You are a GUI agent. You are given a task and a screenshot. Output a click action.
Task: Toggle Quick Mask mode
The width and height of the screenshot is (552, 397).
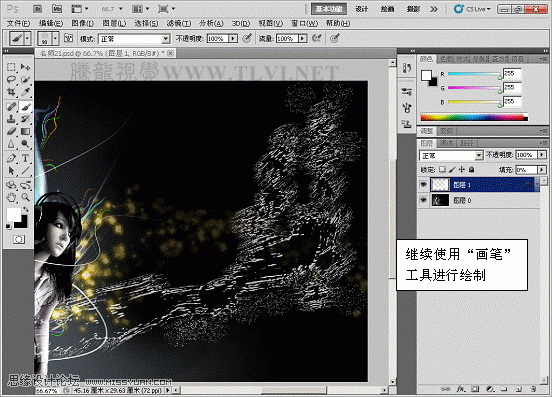[x=19, y=240]
